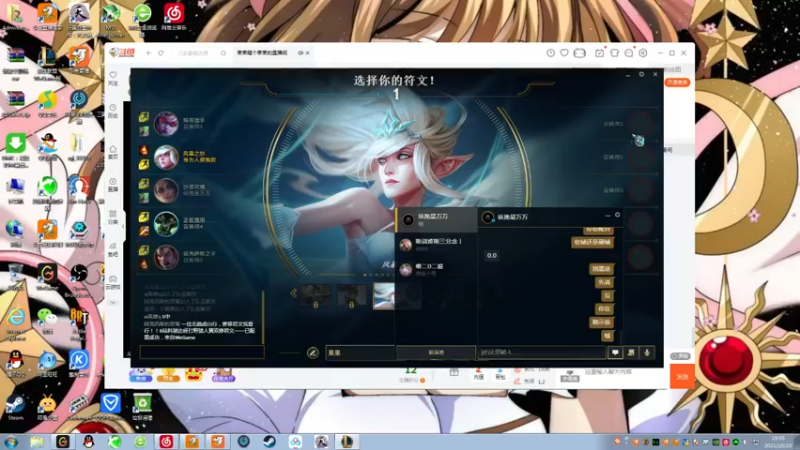
Task: Open the game client settings gear
Action: (641, 74)
